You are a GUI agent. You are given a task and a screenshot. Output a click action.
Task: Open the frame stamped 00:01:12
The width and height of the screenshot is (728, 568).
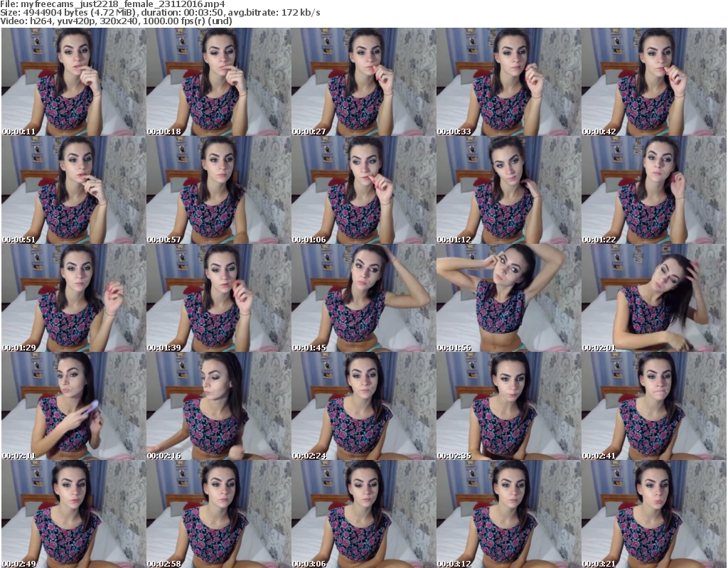pyautogui.click(x=508, y=190)
